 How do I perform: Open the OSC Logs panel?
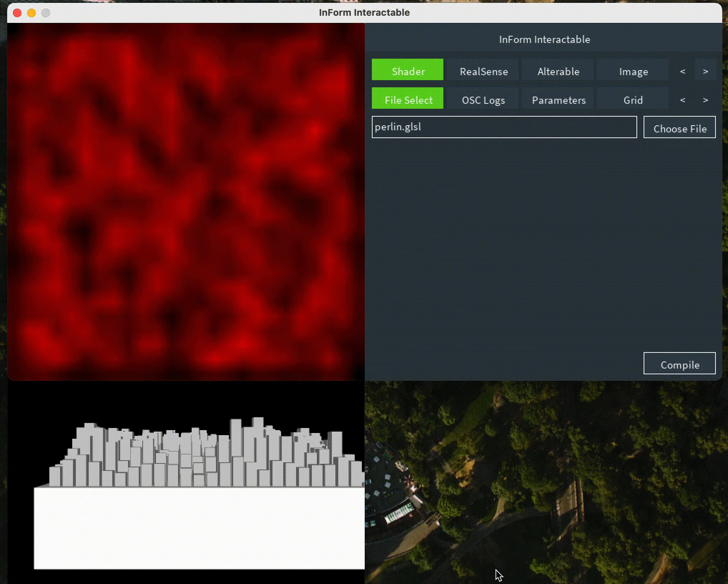tap(483, 100)
